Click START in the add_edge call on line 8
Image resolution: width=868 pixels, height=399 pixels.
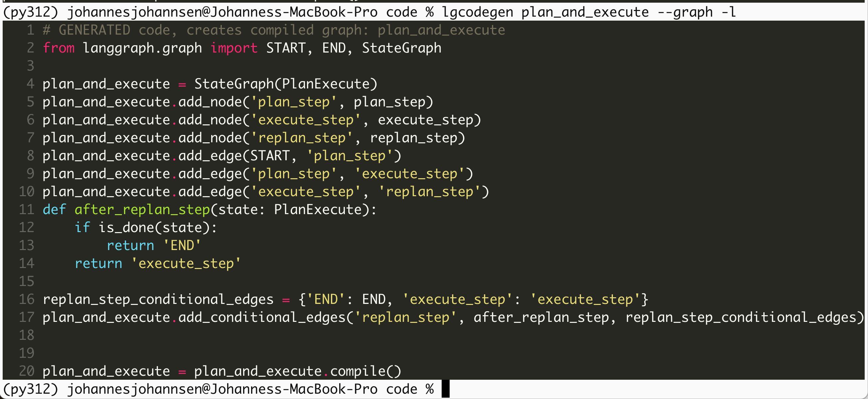click(270, 156)
